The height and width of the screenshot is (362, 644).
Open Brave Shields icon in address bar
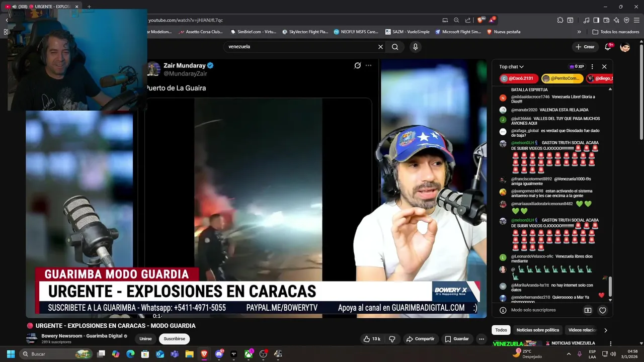pyautogui.click(x=480, y=20)
